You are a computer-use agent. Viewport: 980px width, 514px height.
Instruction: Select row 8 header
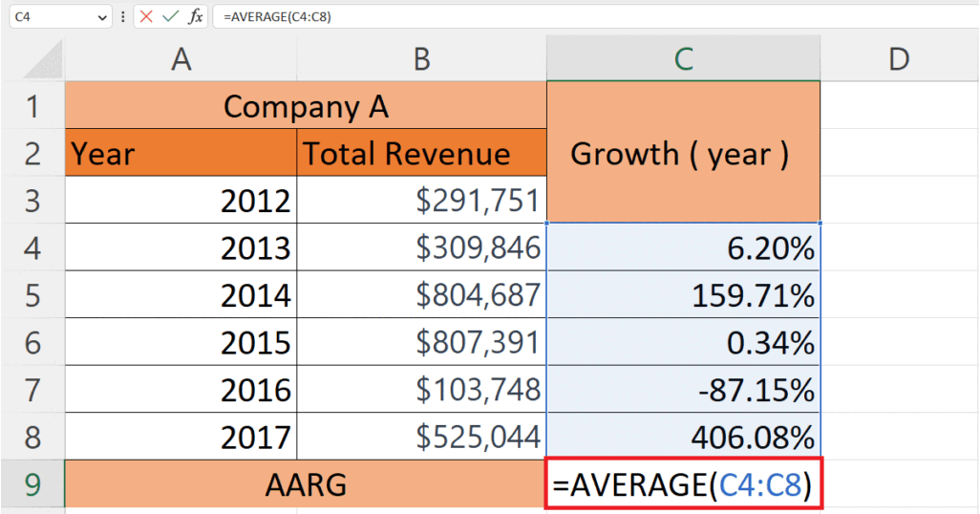click(32, 437)
